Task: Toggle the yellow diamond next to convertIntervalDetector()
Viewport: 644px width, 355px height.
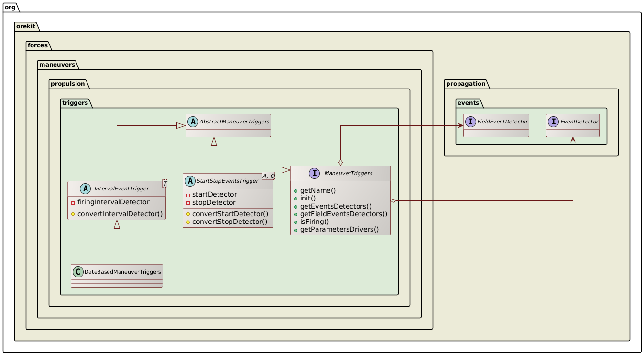Action: coord(73,213)
